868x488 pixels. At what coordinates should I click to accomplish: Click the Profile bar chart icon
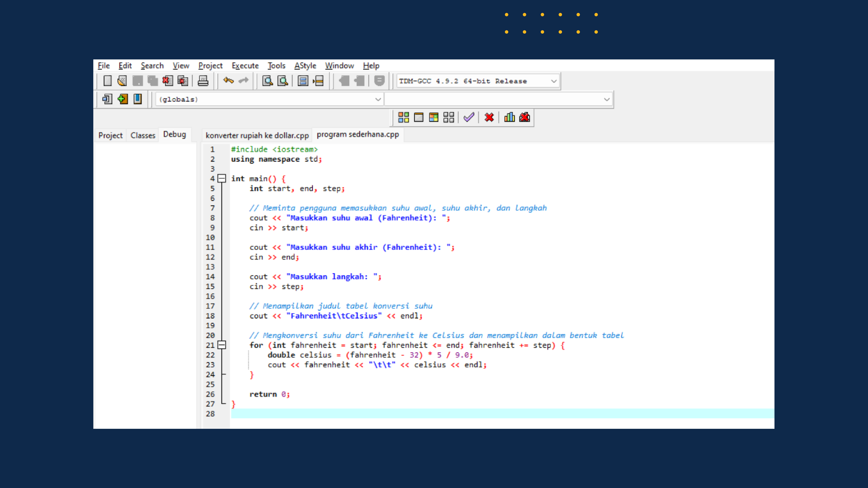pos(510,117)
